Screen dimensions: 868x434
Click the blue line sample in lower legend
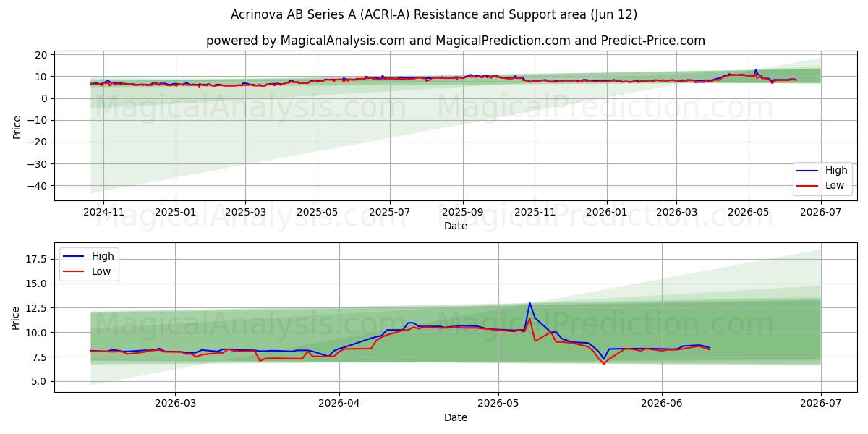(75, 257)
